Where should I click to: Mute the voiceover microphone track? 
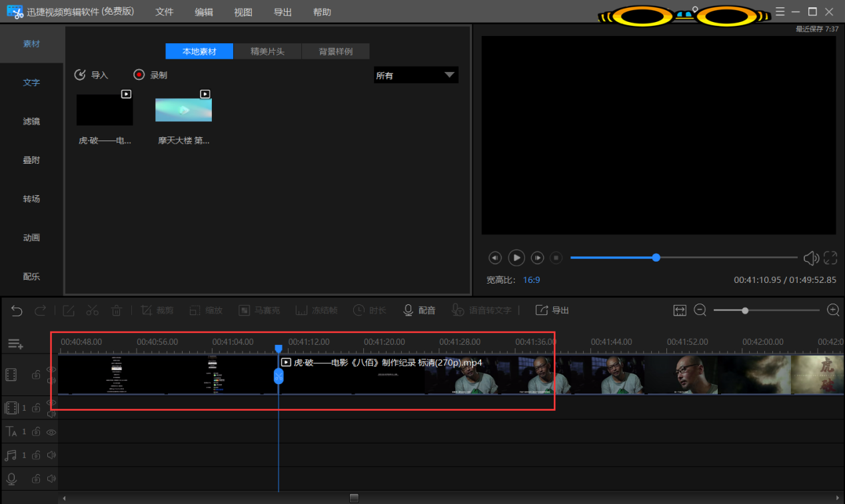pos(51,479)
